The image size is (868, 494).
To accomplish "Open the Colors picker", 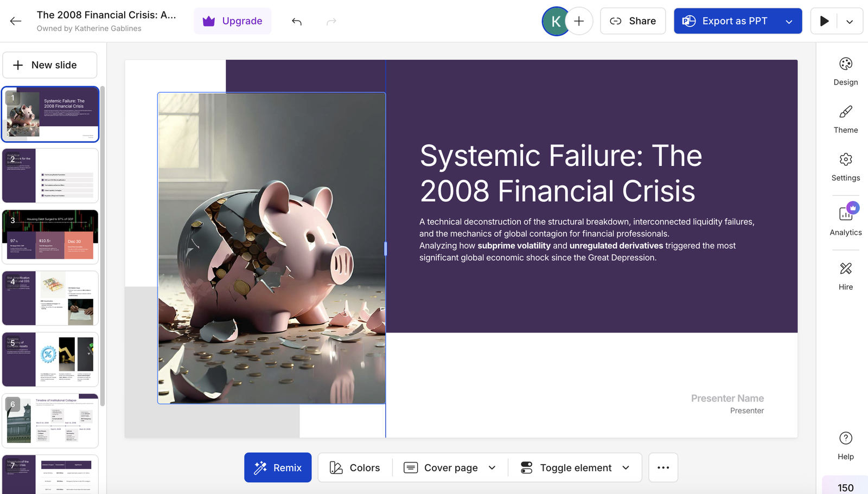I will click(x=355, y=467).
